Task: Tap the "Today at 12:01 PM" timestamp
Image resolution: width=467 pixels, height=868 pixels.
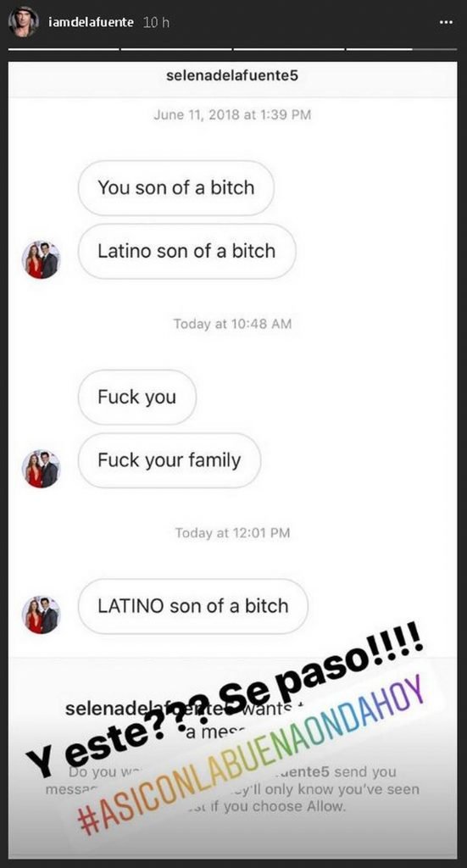Action: 232,533
